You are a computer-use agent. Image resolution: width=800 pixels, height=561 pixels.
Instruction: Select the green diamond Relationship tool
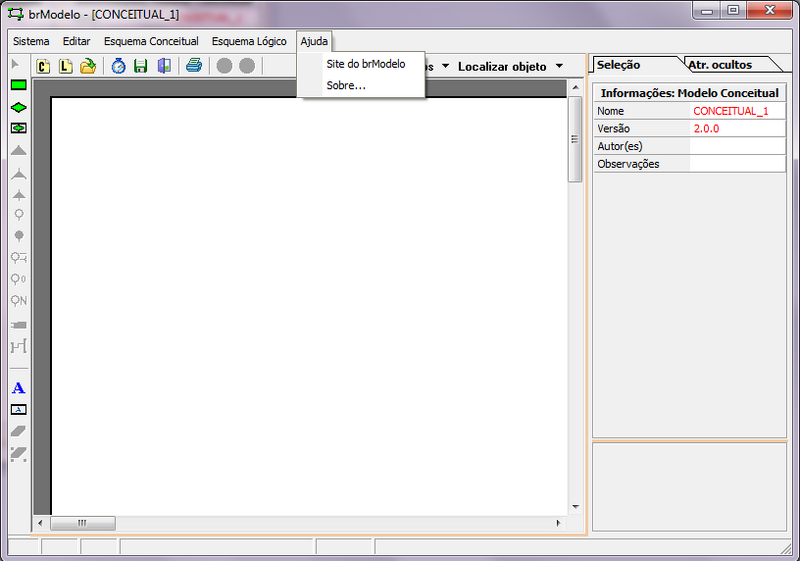pos(18,106)
